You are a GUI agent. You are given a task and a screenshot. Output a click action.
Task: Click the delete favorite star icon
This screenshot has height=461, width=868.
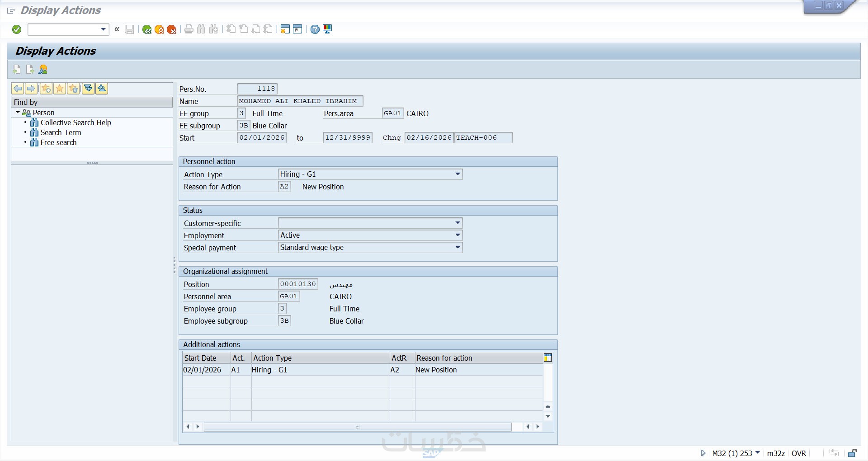click(x=73, y=89)
